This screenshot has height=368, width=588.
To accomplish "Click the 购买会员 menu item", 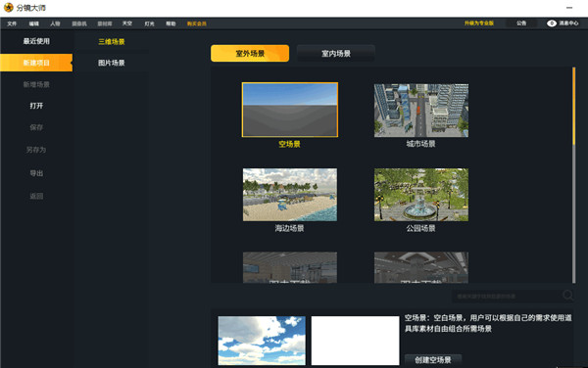I will (x=197, y=23).
